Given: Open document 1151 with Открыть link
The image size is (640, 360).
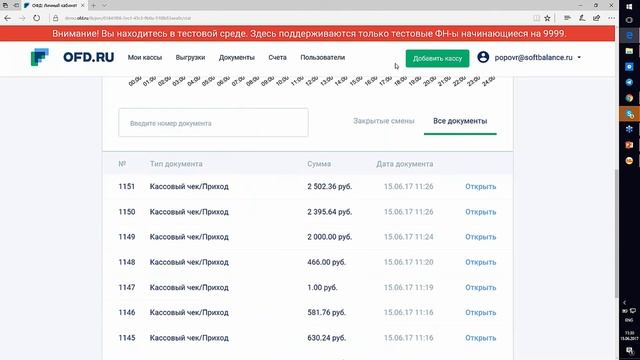Looking at the screenshot, I should (x=480, y=187).
